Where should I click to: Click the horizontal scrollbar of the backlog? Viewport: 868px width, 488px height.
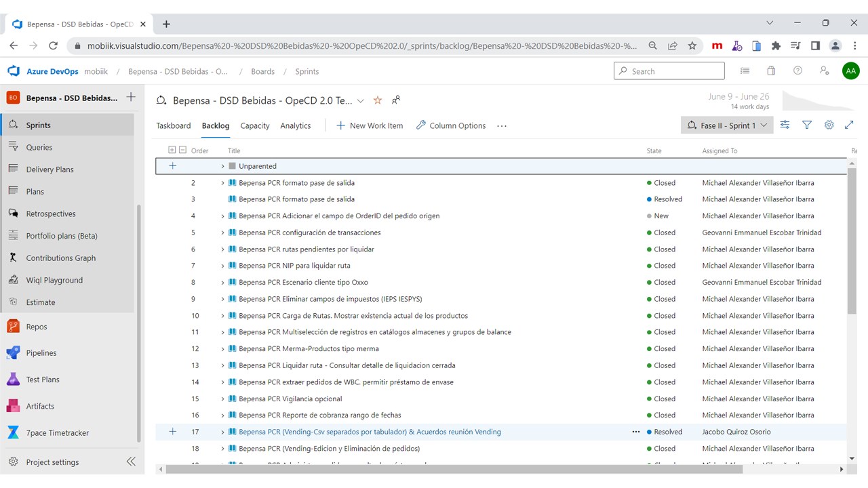tap(454, 469)
